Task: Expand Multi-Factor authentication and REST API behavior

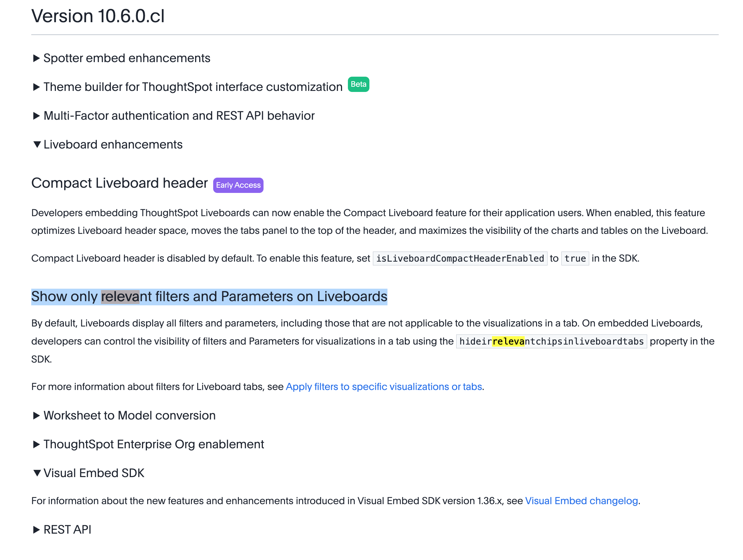Action: click(179, 116)
